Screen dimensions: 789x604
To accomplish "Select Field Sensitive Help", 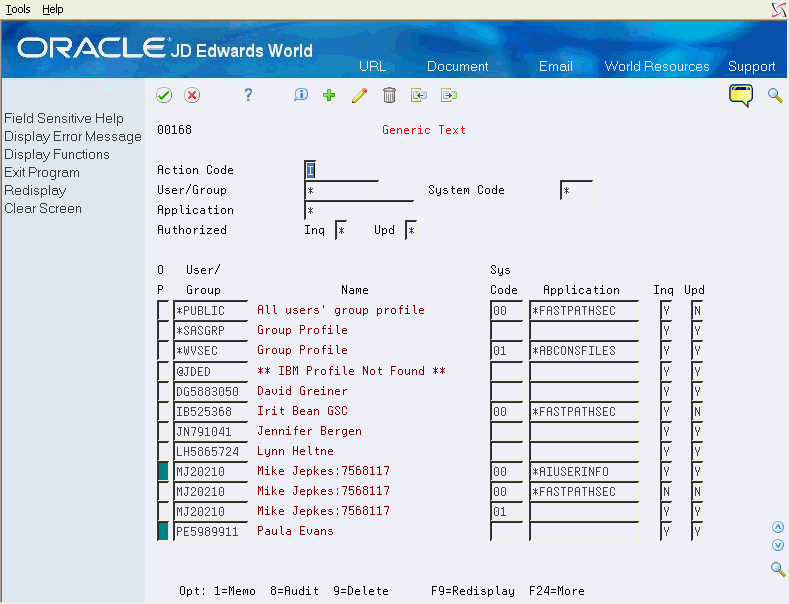I will pos(64,118).
